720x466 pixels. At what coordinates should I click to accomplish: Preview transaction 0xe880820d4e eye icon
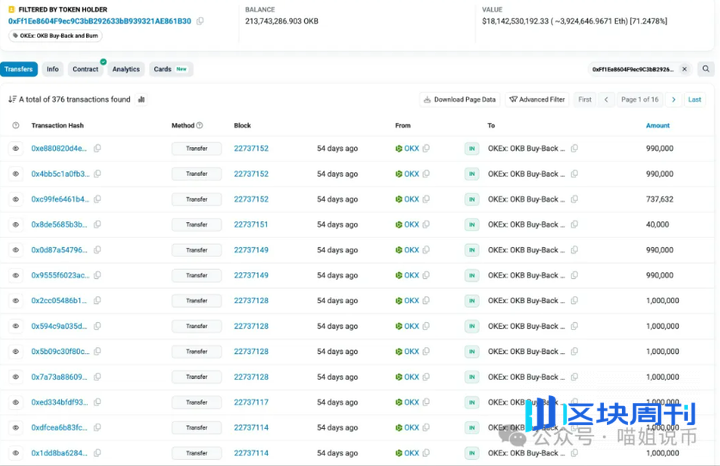16,148
